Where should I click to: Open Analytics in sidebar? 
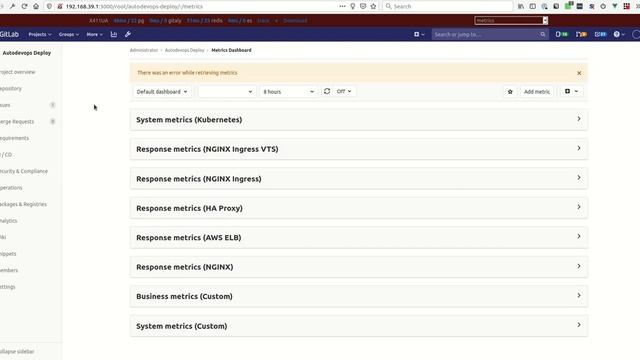[x=9, y=221]
